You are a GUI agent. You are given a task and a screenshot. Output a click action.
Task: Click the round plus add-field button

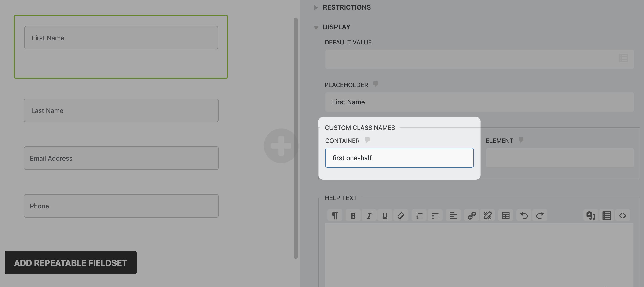click(x=281, y=146)
